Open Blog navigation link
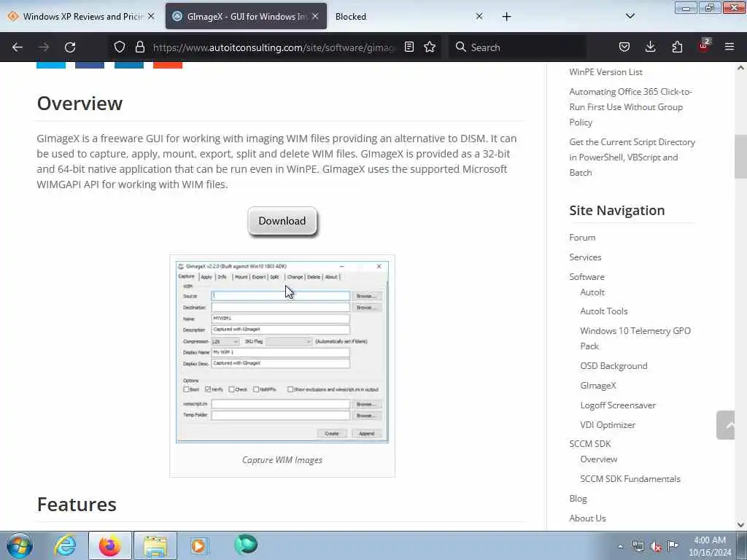Viewport: 747px width, 560px height. click(x=578, y=499)
